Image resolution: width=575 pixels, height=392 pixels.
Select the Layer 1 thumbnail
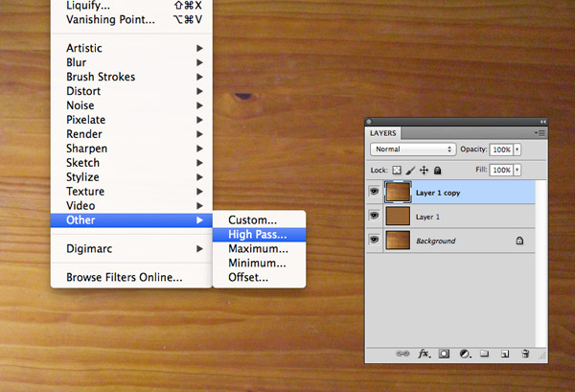pos(398,217)
